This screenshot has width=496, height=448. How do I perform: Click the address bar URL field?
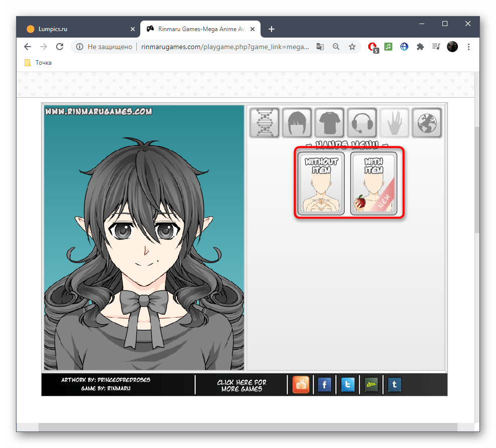[x=225, y=47]
